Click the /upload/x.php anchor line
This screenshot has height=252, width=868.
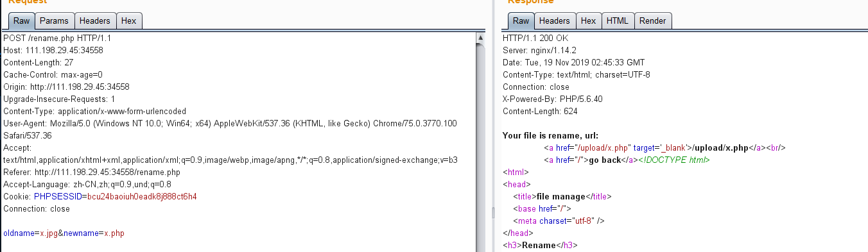click(x=665, y=148)
